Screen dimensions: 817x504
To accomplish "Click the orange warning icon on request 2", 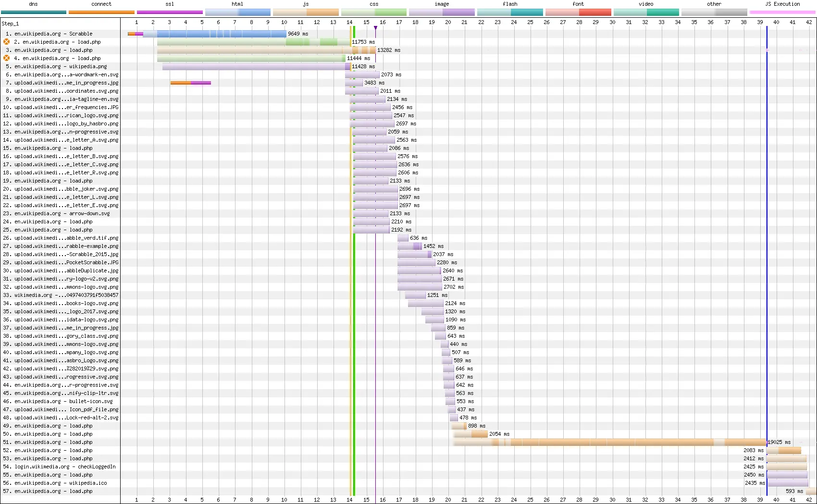I will (x=7, y=42).
